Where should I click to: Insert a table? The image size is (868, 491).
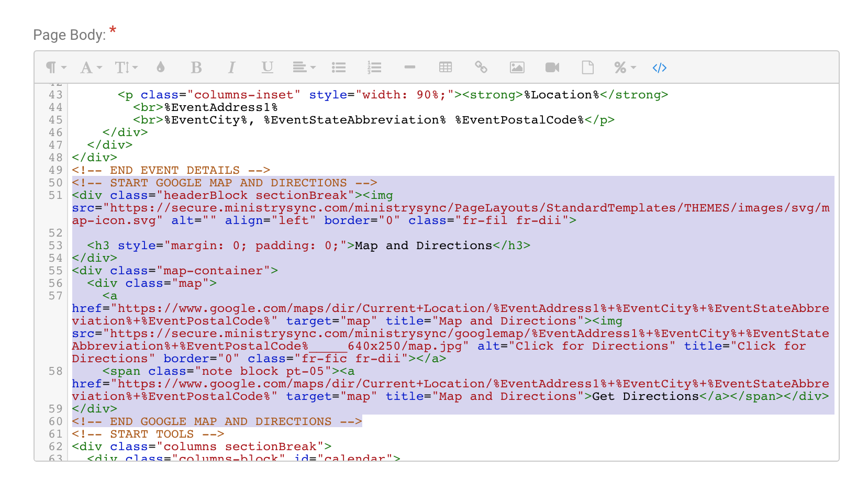(x=446, y=68)
